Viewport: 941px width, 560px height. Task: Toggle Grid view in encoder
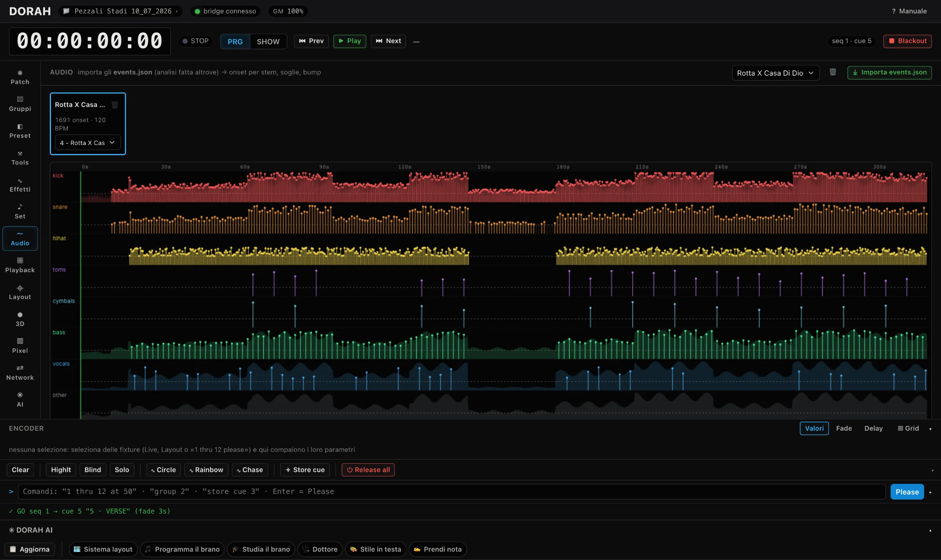(908, 428)
